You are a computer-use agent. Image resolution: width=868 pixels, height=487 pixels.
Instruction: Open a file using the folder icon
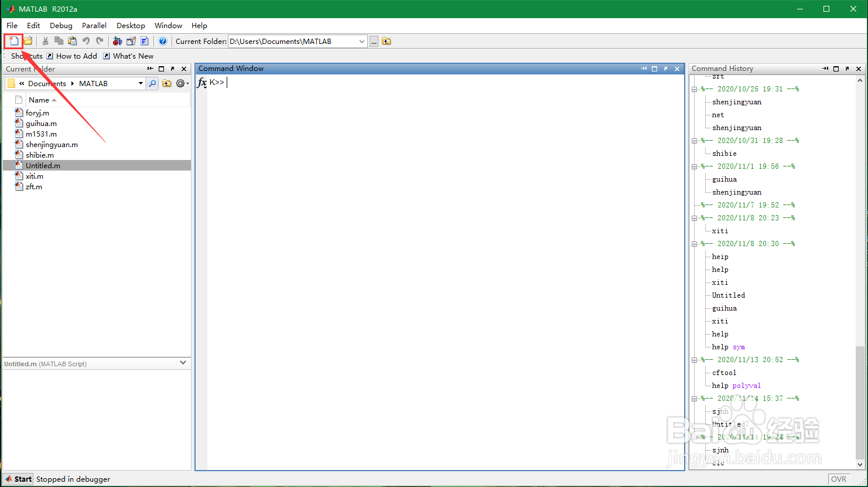pyautogui.click(x=28, y=41)
